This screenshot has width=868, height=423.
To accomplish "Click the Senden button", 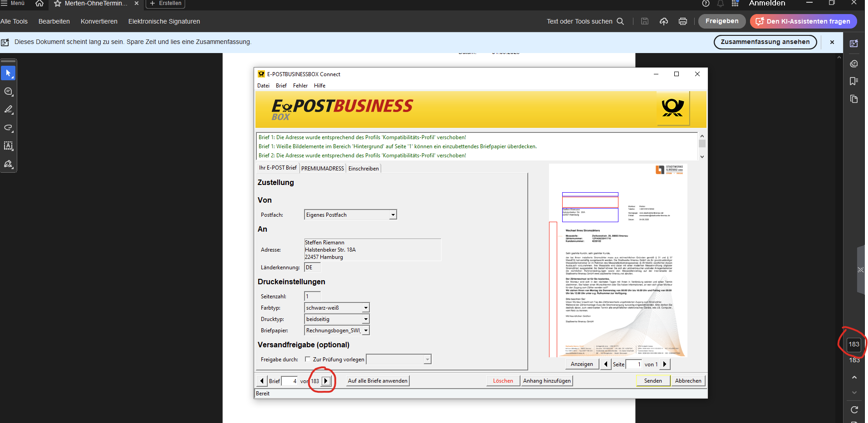I will point(653,381).
